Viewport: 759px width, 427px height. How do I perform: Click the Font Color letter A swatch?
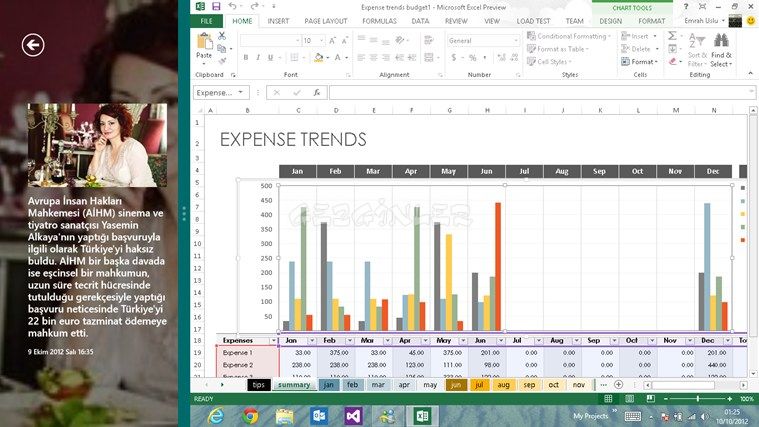[x=337, y=58]
